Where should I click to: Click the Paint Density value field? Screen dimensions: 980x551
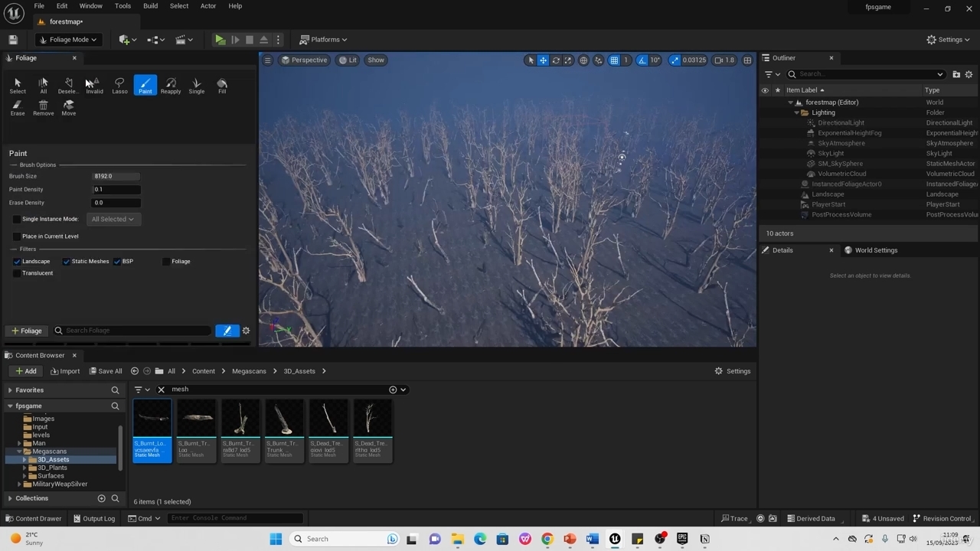coord(116,190)
